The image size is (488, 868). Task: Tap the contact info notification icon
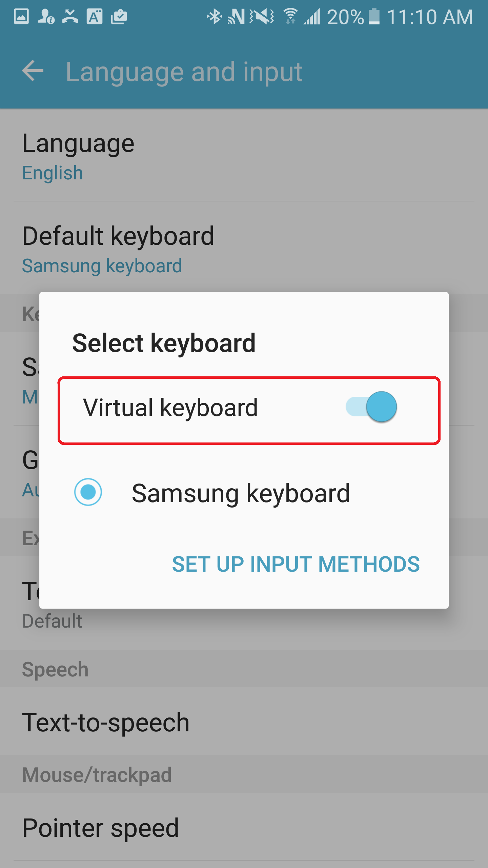pyautogui.click(x=46, y=16)
